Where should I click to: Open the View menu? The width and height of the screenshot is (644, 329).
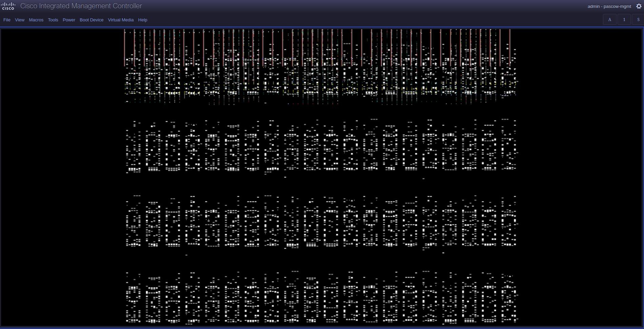point(20,20)
